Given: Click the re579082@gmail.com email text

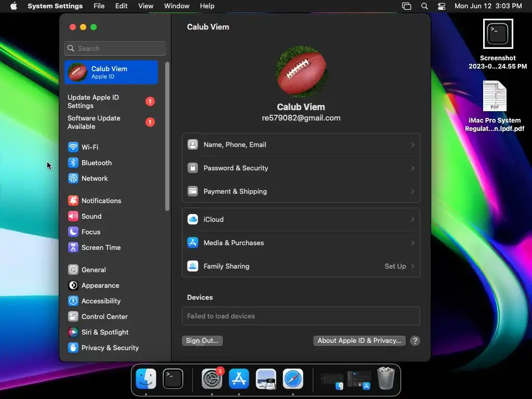Looking at the screenshot, I should (x=301, y=118).
